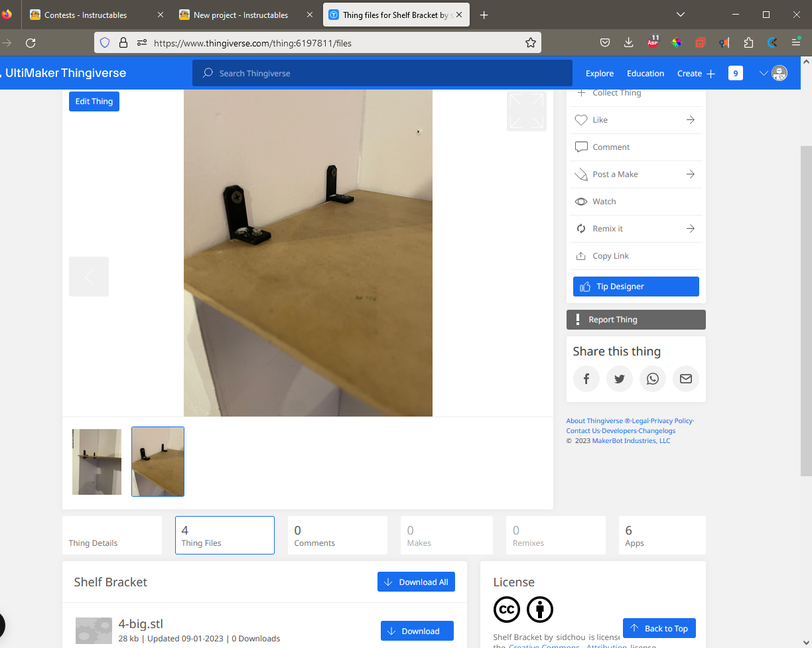The width and height of the screenshot is (812, 648).
Task: Open the Changelogs footer link
Action: (x=657, y=431)
